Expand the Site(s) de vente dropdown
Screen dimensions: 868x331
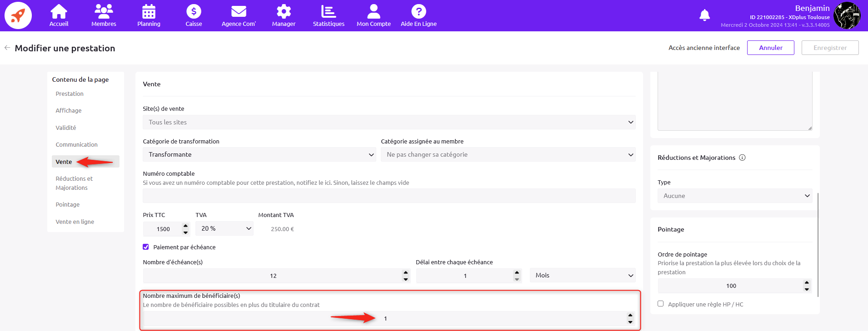[389, 122]
